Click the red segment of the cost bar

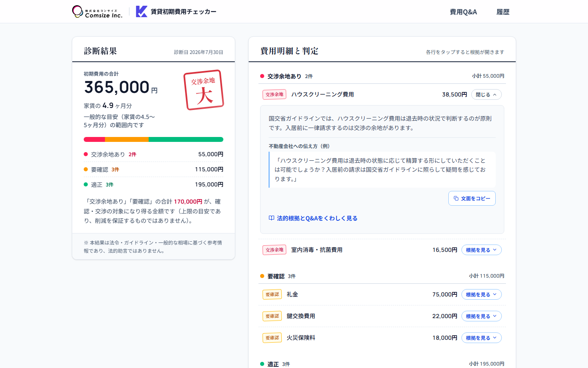[94, 139]
